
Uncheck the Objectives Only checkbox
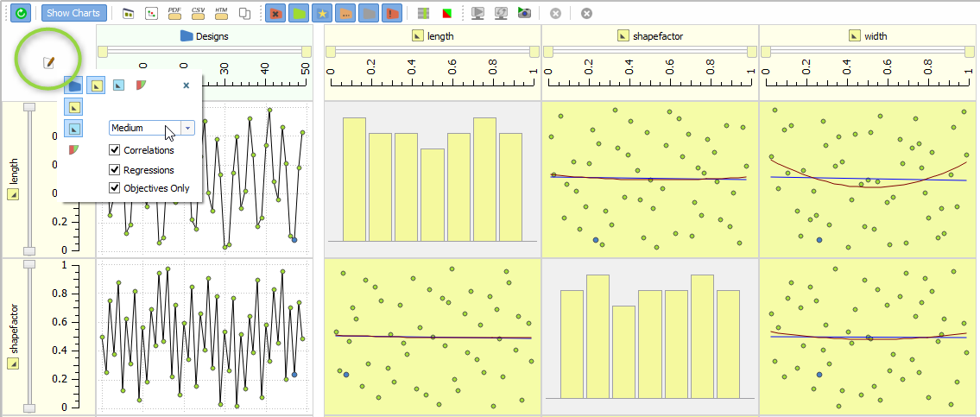114,187
